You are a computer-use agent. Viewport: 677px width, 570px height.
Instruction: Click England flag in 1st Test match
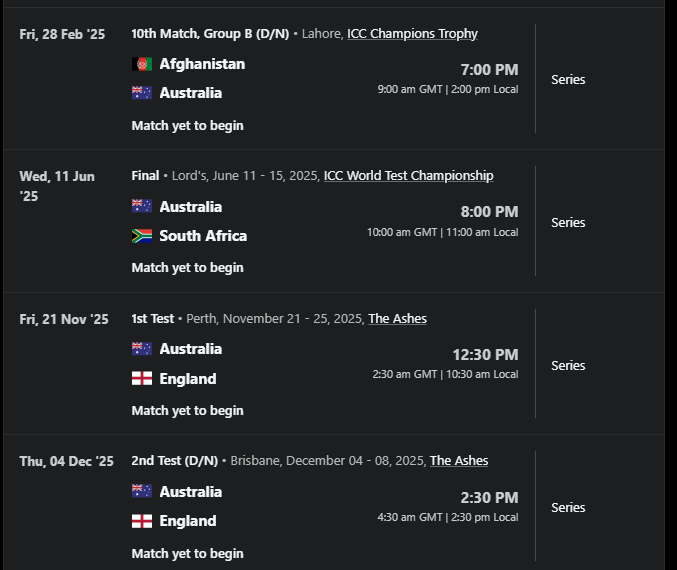(x=142, y=379)
